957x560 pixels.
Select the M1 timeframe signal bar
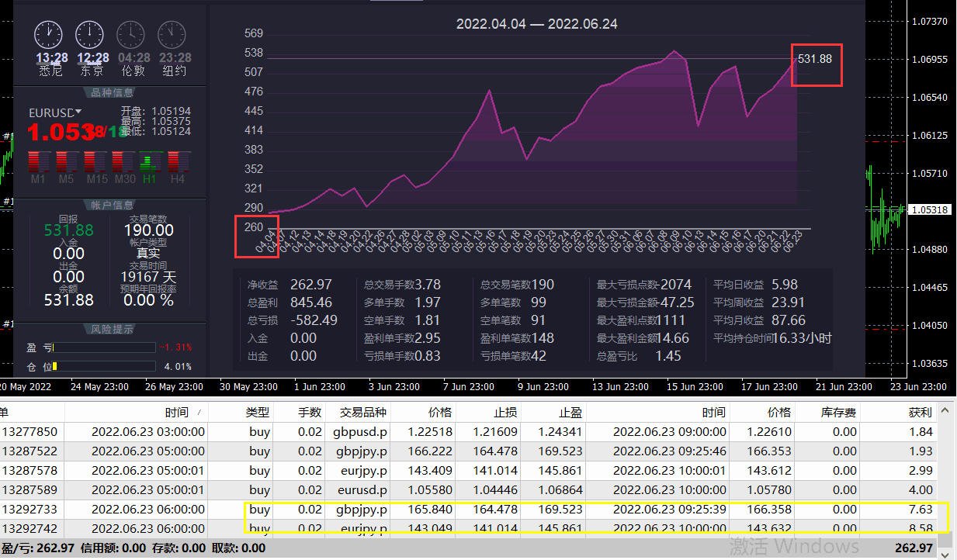click(38, 161)
